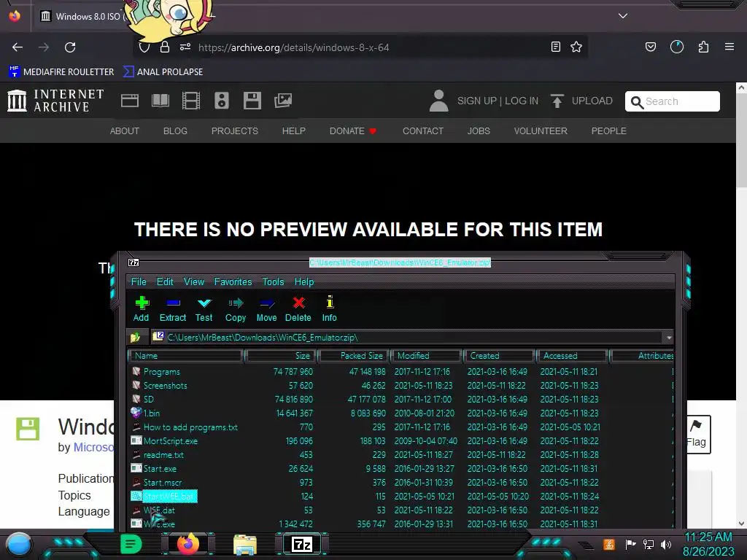
Task: Open the Tools menu in 7-Zip
Action: tap(273, 281)
